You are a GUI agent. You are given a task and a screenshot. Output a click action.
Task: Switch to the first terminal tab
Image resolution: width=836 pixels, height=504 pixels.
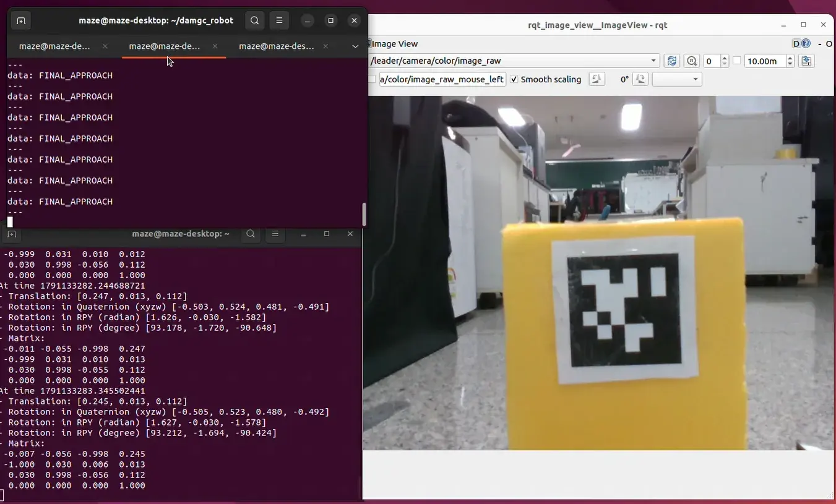point(62,46)
